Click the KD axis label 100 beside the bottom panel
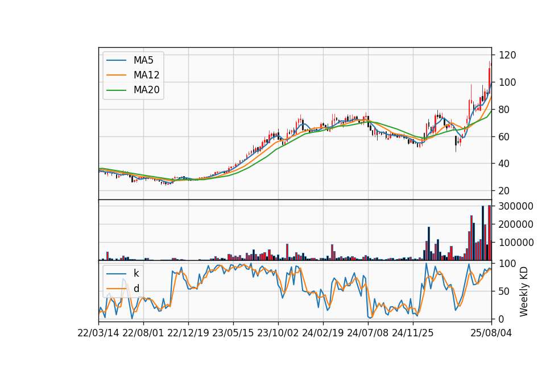The width and height of the screenshot is (546, 392). (508, 264)
